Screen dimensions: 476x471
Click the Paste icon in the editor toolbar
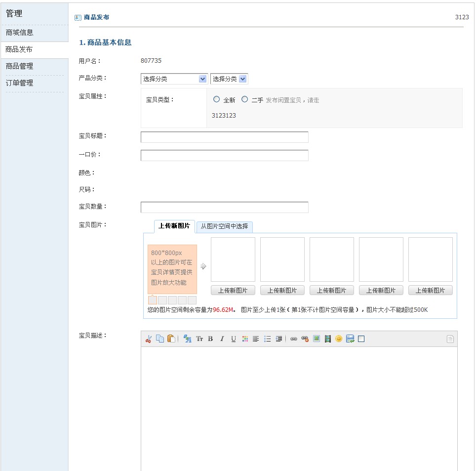(x=170, y=339)
